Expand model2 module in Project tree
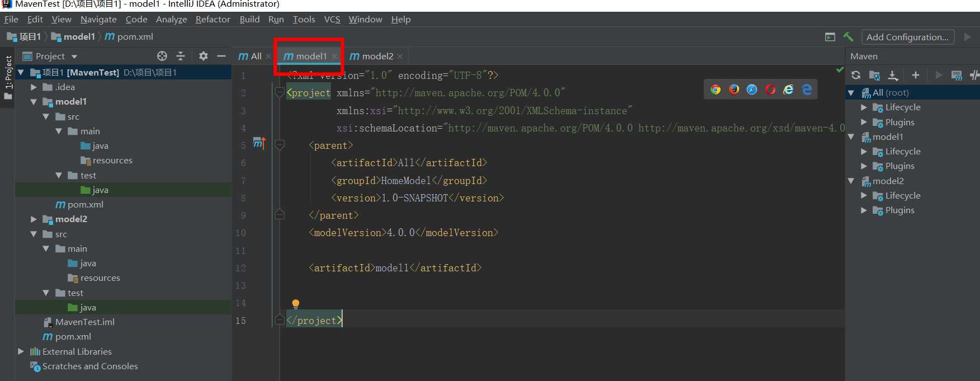The width and height of the screenshot is (980, 381). click(34, 219)
